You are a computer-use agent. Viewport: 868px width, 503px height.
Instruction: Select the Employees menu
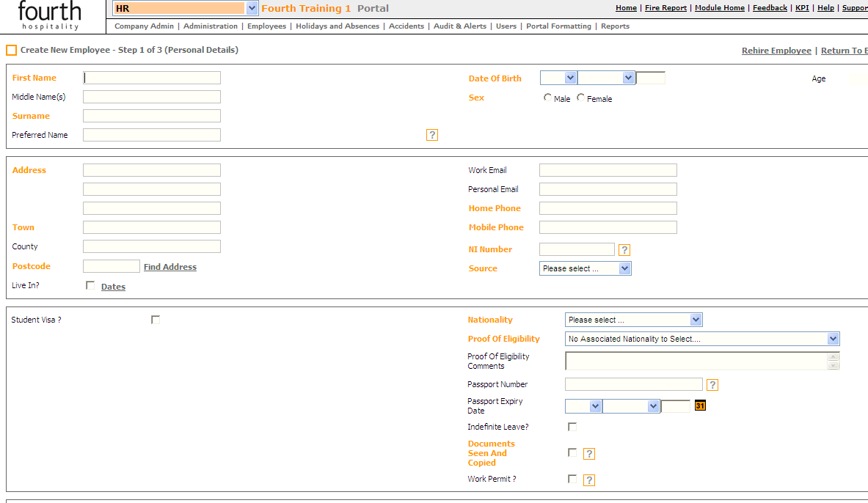coord(267,26)
